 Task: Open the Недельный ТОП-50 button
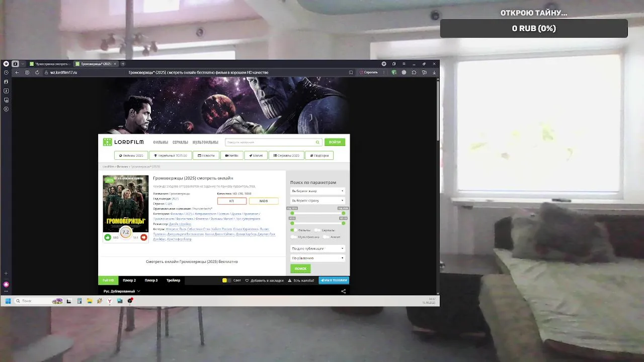(x=171, y=155)
